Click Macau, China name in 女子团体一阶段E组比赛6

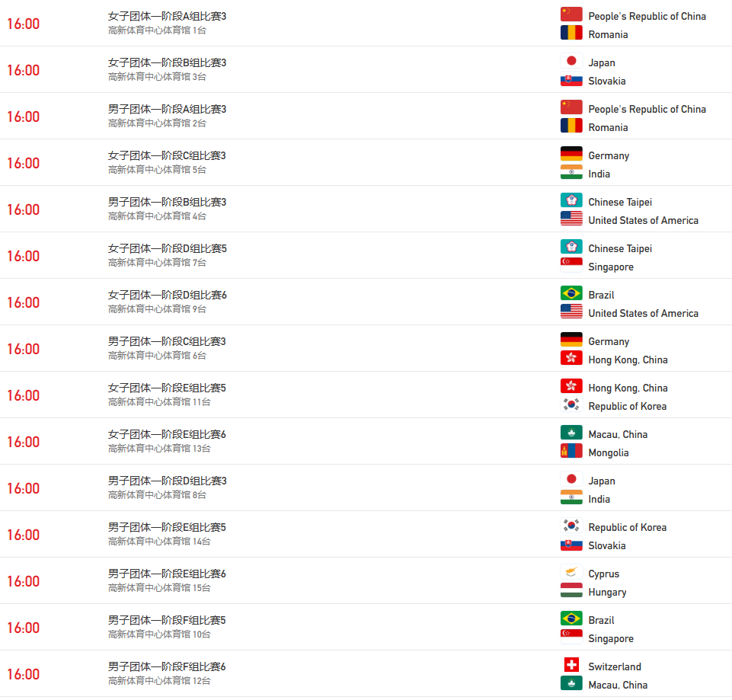pyautogui.click(x=618, y=434)
